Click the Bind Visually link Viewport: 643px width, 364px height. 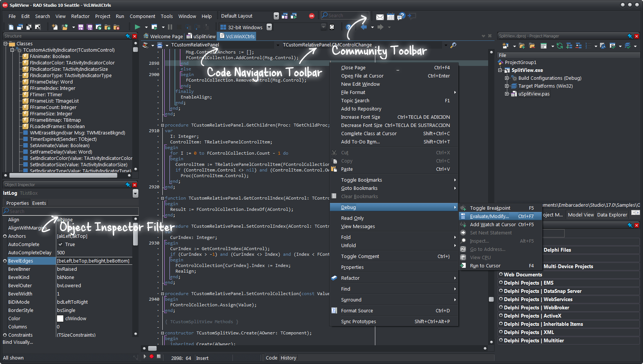pyautogui.click(x=18, y=342)
